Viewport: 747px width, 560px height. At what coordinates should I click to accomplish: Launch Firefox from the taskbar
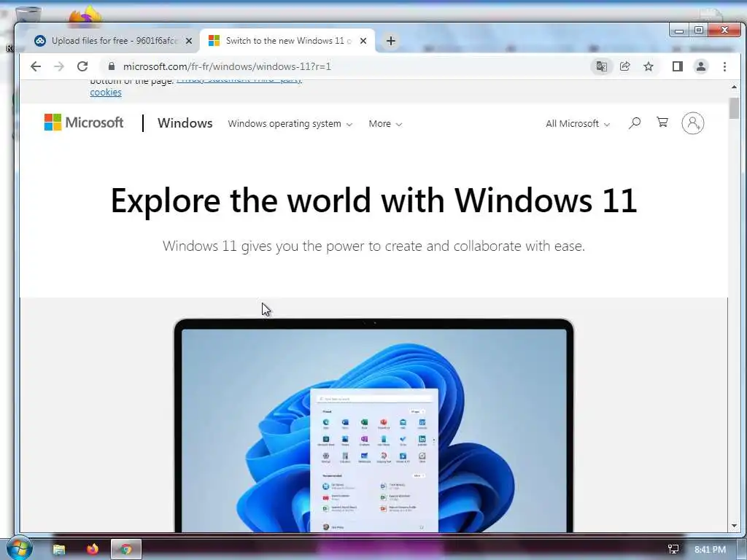coord(93,549)
